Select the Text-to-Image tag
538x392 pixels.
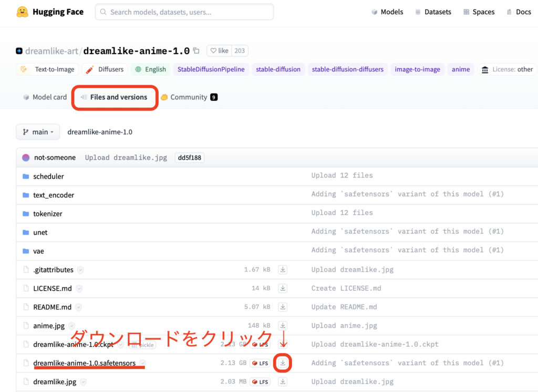coord(49,69)
